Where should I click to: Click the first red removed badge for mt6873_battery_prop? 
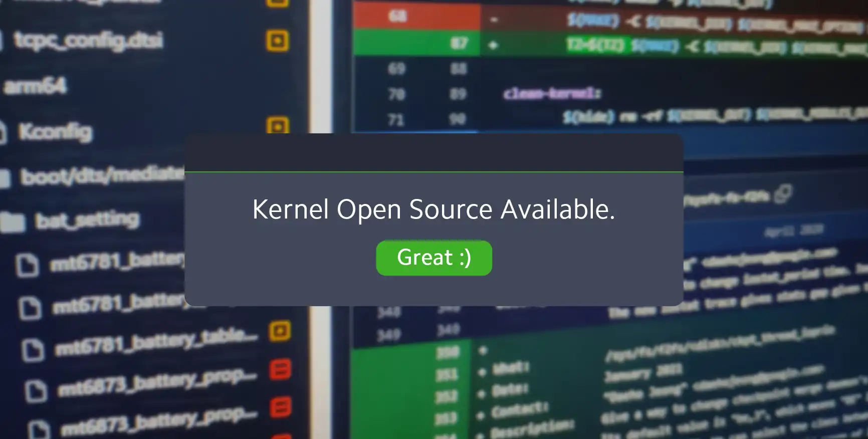(280, 370)
